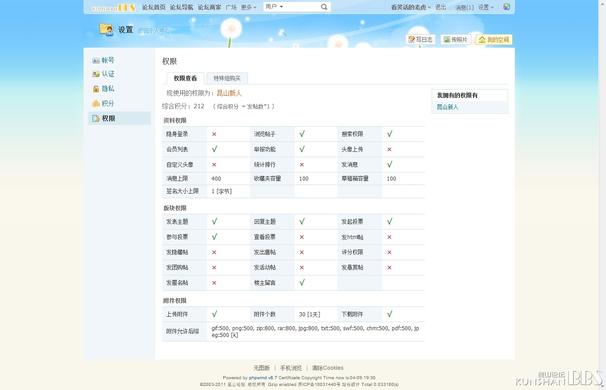Image resolution: width=606 pixels, height=390 pixels.
Task: Expand the username dropdown in the top bar
Action: pyautogui.click(x=410, y=7)
